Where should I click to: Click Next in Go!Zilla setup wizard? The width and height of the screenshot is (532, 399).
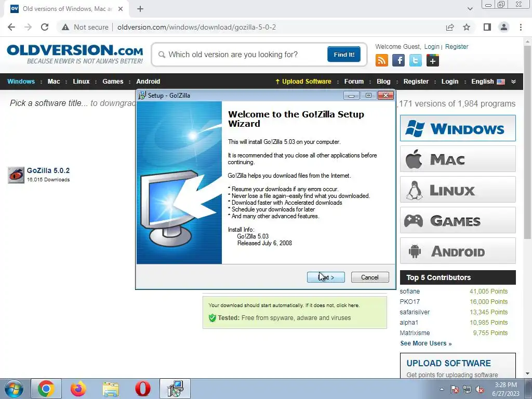click(x=326, y=277)
